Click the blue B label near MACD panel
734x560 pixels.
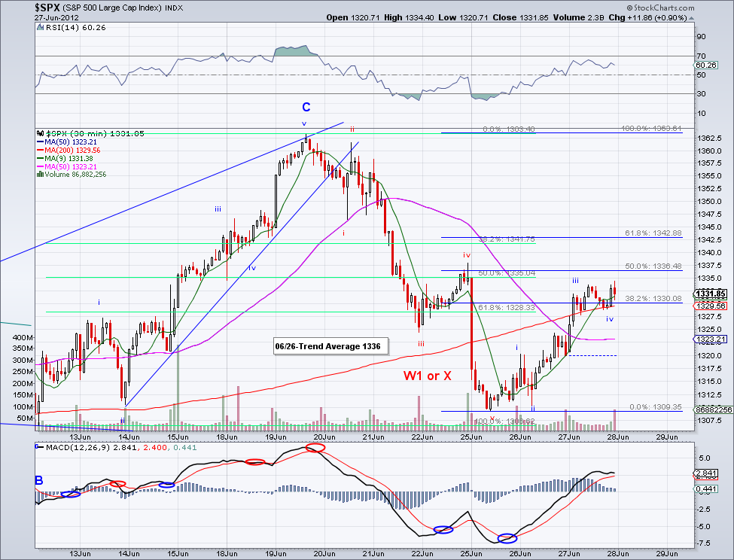pos(39,480)
